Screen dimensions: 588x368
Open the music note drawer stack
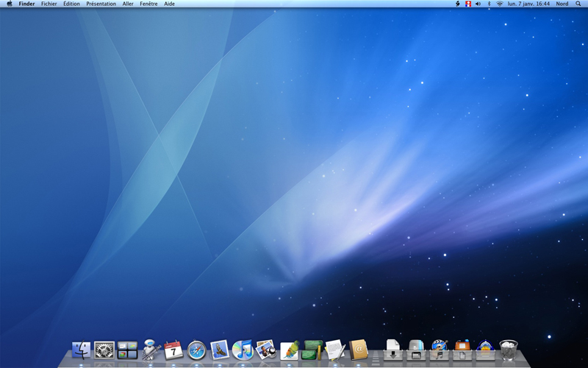point(440,350)
